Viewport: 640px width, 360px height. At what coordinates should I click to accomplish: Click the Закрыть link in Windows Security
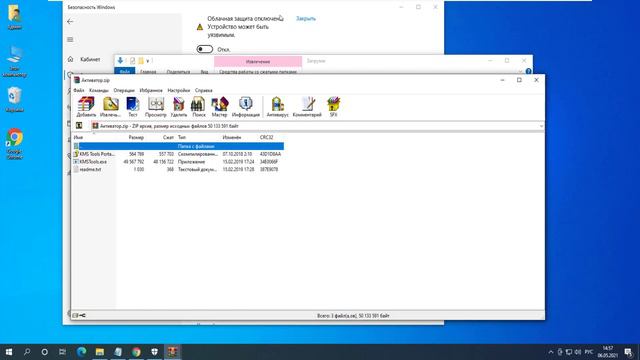pyautogui.click(x=306, y=19)
